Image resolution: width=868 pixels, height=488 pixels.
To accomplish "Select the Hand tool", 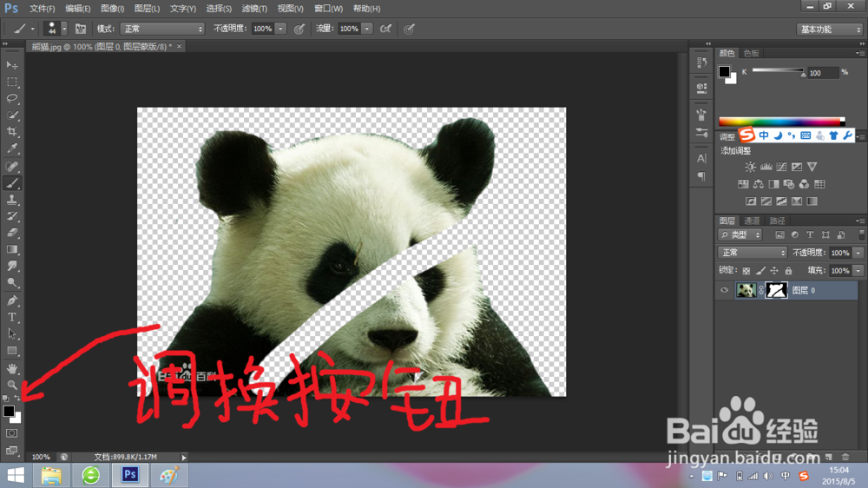I will [x=12, y=368].
